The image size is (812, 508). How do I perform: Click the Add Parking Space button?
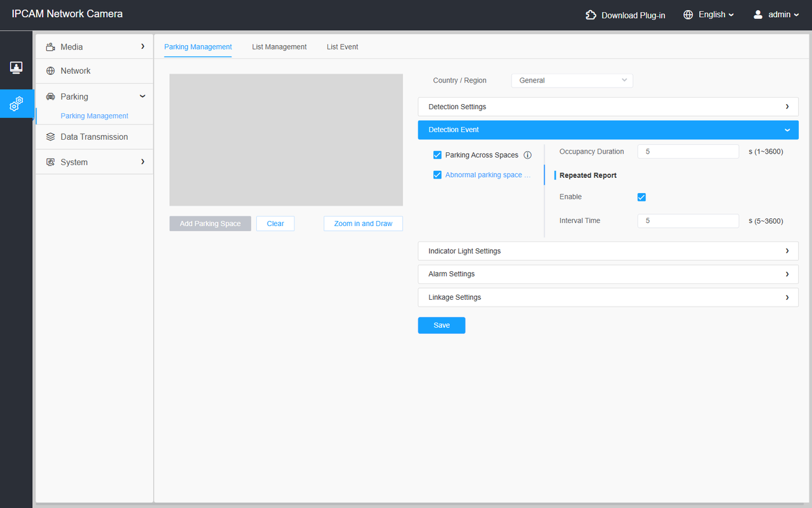(x=210, y=224)
